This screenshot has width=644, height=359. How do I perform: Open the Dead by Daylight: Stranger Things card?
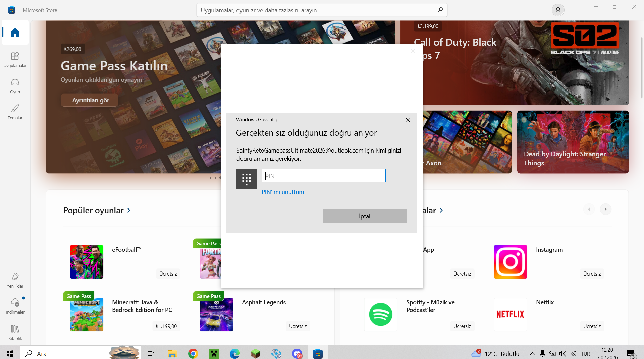573,142
